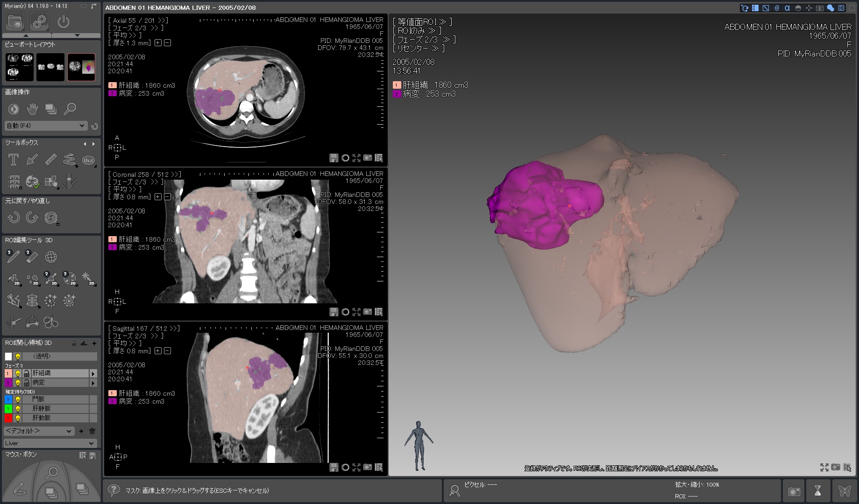Choose the arrow annotation tool
The image size is (859, 504).
pyautogui.click(x=32, y=160)
